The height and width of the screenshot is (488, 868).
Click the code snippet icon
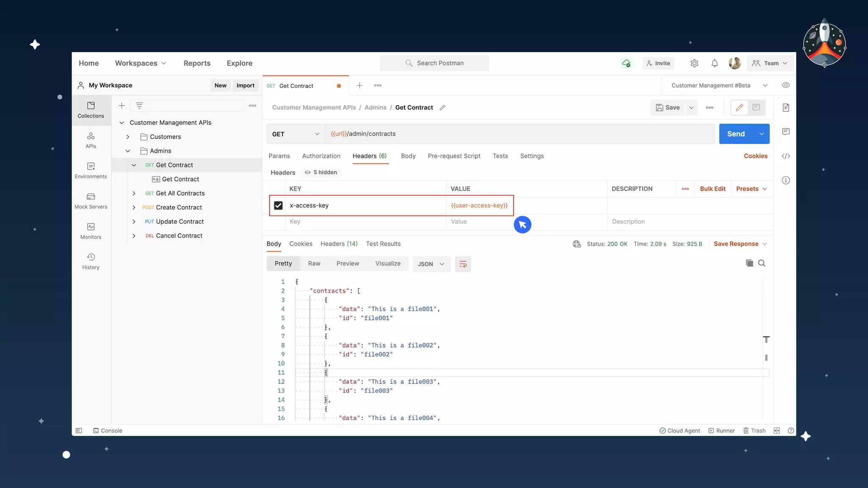pyautogui.click(x=786, y=156)
